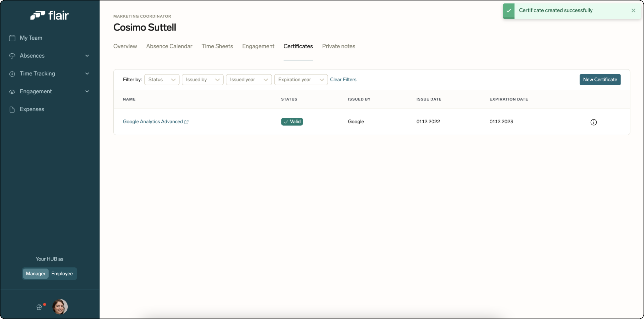
Task: Open the Status filter dropdown
Action: [x=162, y=80]
